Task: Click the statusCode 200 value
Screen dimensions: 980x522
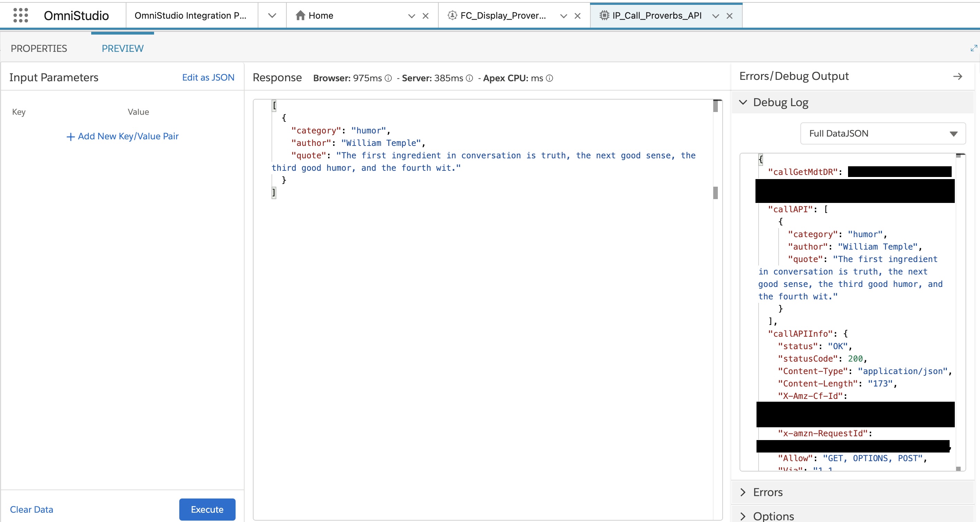Action: pyautogui.click(x=855, y=359)
